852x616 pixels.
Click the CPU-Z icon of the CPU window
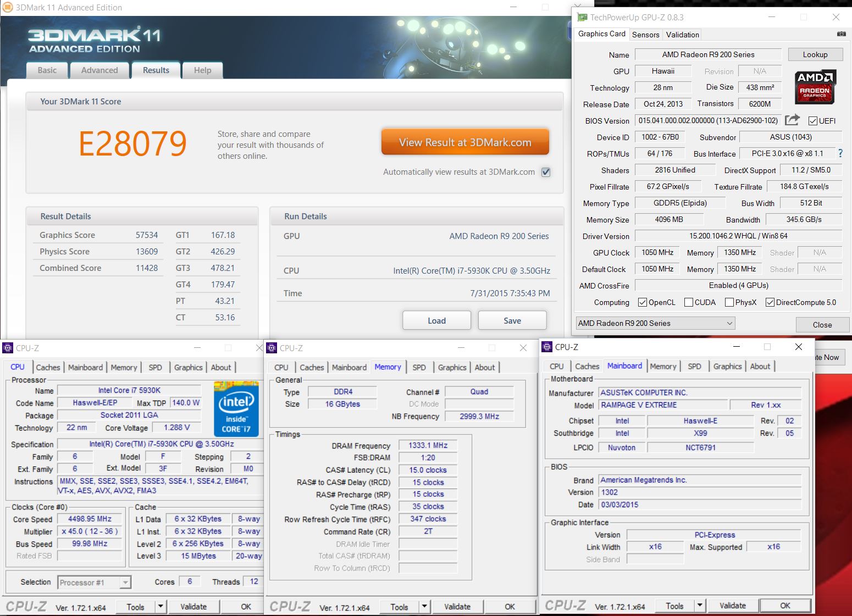[x=8, y=348]
